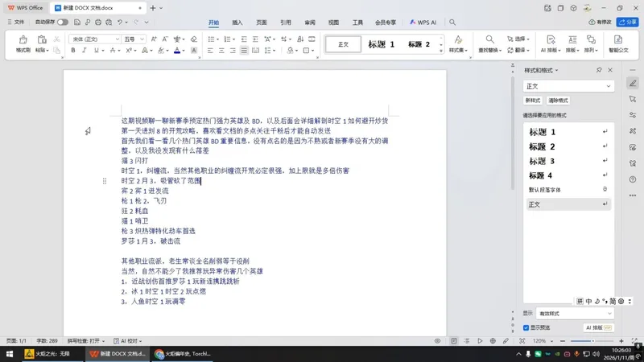Open the font name dropdown 宋体 (正文)
This screenshot has width=644, height=362.
[x=93, y=39]
